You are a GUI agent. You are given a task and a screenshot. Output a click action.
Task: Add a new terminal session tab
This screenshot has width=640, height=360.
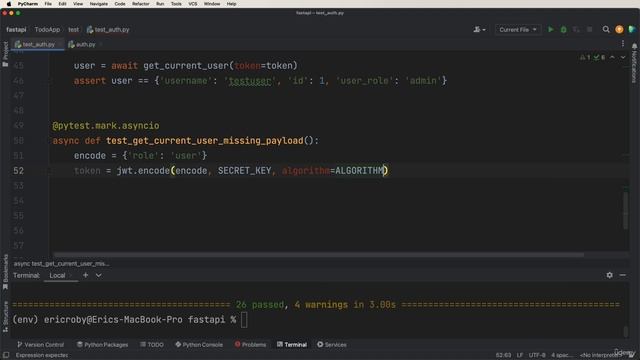tap(85, 275)
